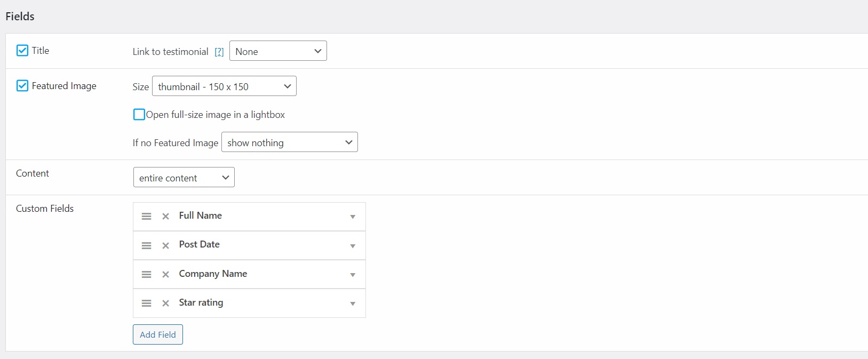Open the thumbnail Size dropdown

click(x=224, y=86)
